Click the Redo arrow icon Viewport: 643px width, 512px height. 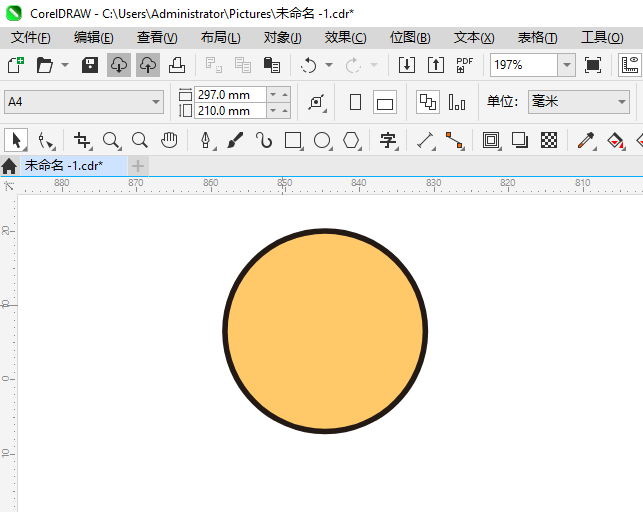tap(353, 65)
